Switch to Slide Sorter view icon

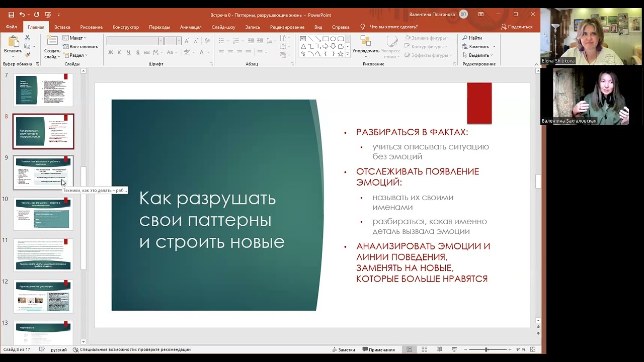pyautogui.click(x=424, y=349)
